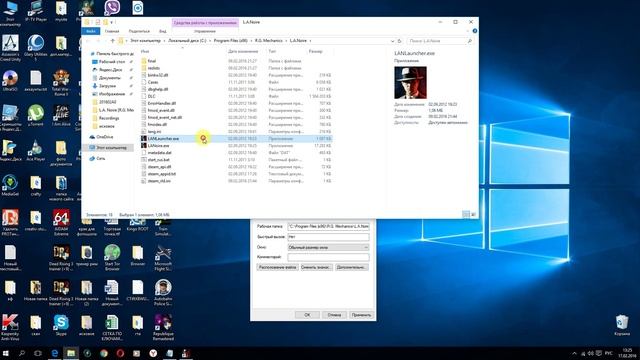This screenshot has width=640, height=360.
Task: Open OneDrive in navigation pane
Action: click(x=104, y=137)
